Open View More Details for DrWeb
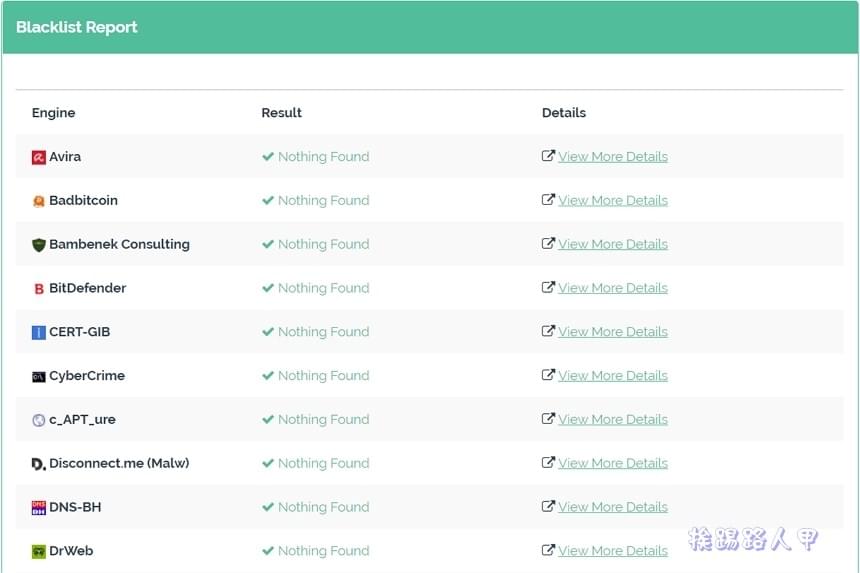The height and width of the screenshot is (573, 860). 613,551
